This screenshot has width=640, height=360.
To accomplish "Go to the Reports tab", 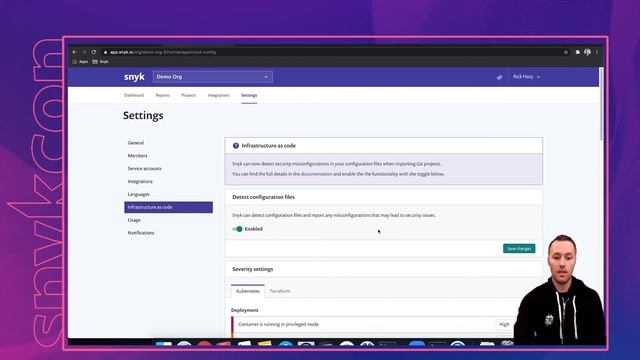I will click(x=162, y=95).
